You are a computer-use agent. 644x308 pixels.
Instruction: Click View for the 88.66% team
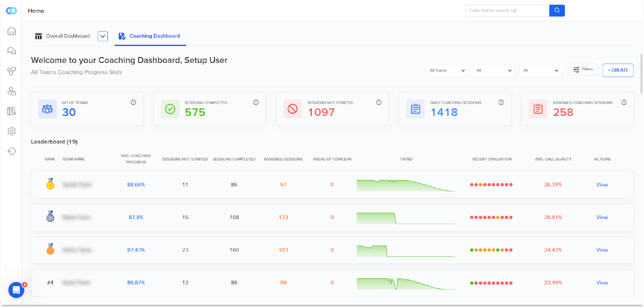click(602, 185)
